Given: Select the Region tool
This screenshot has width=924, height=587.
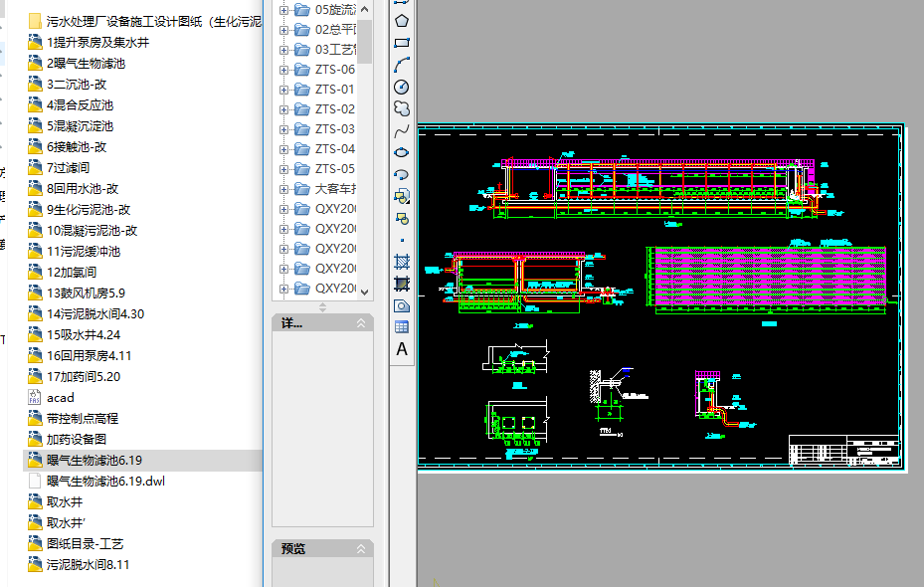Looking at the screenshot, I should (x=402, y=305).
